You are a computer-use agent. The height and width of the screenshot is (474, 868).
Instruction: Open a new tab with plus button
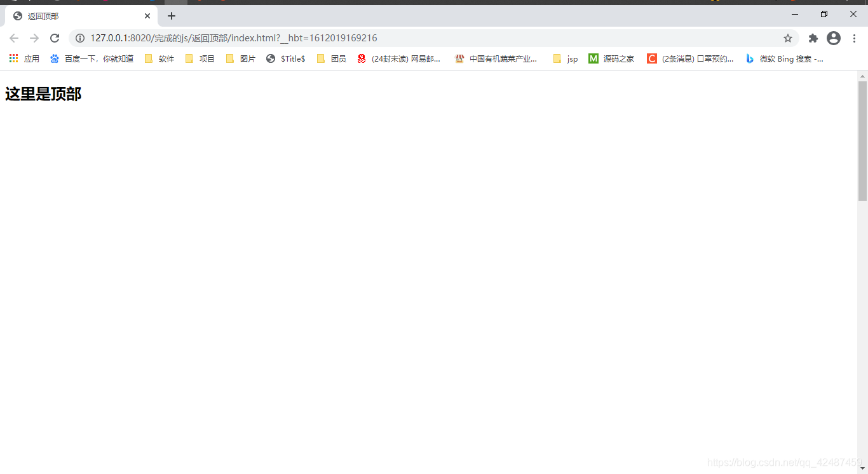[x=172, y=16]
